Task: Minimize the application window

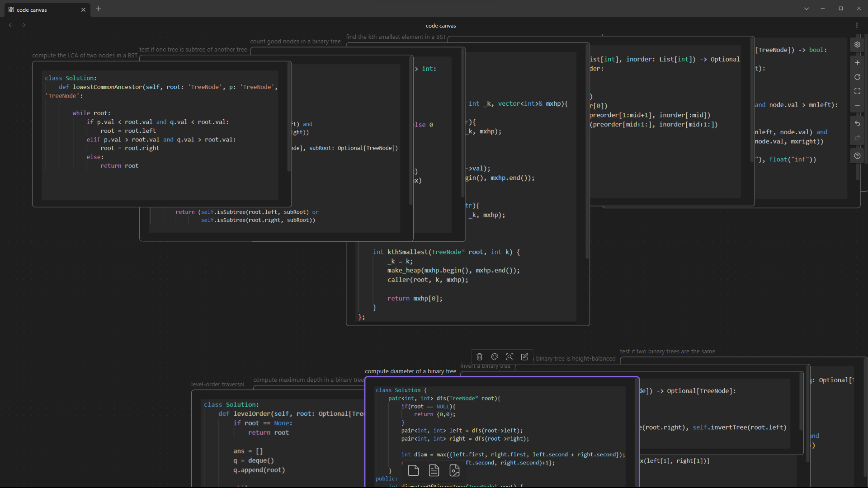Action: (823, 9)
